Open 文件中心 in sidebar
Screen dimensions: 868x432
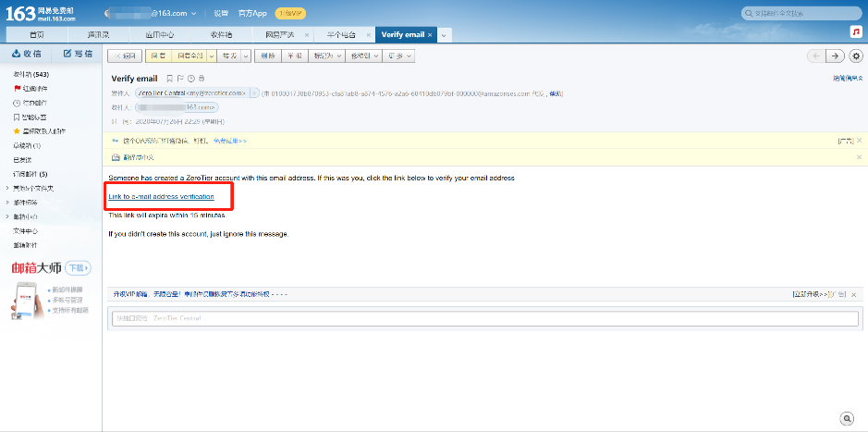[26, 231]
